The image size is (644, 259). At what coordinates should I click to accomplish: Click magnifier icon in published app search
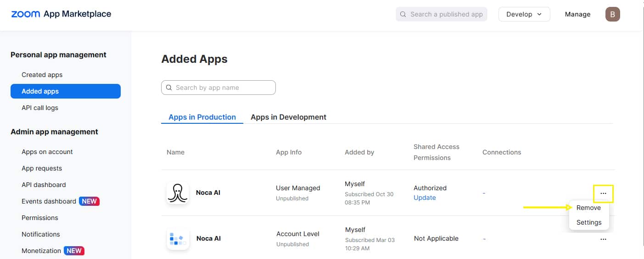click(403, 14)
